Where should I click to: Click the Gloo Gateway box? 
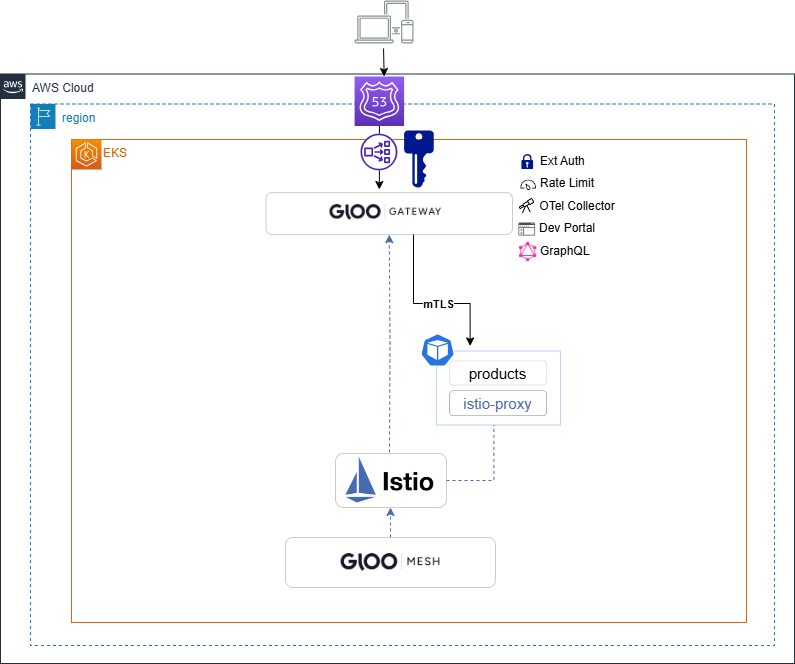[x=389, y=213]
